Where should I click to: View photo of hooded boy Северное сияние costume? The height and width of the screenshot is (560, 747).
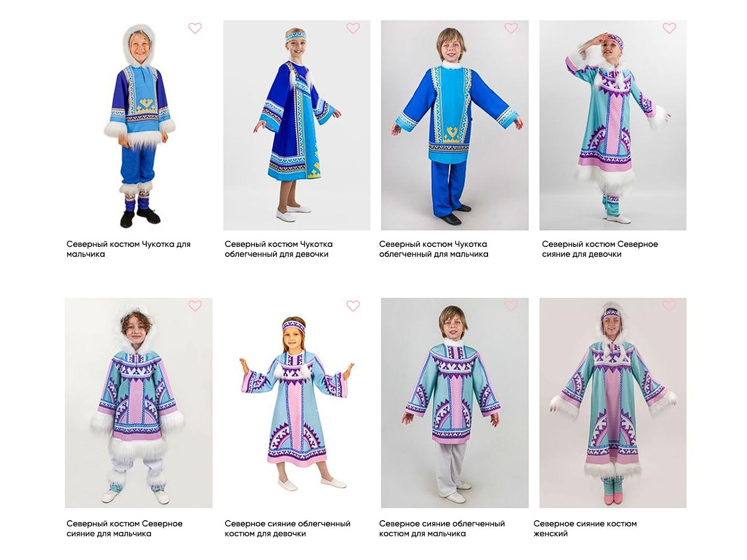(x=139, y=403)
